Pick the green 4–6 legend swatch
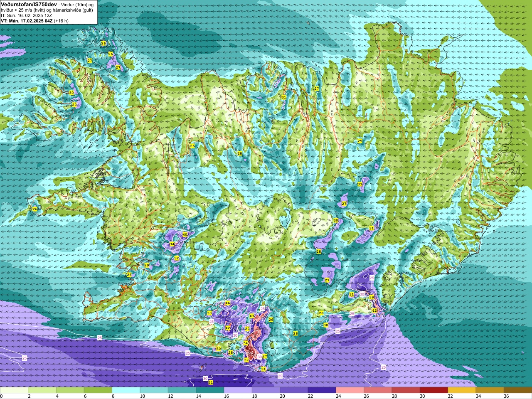 70,390
